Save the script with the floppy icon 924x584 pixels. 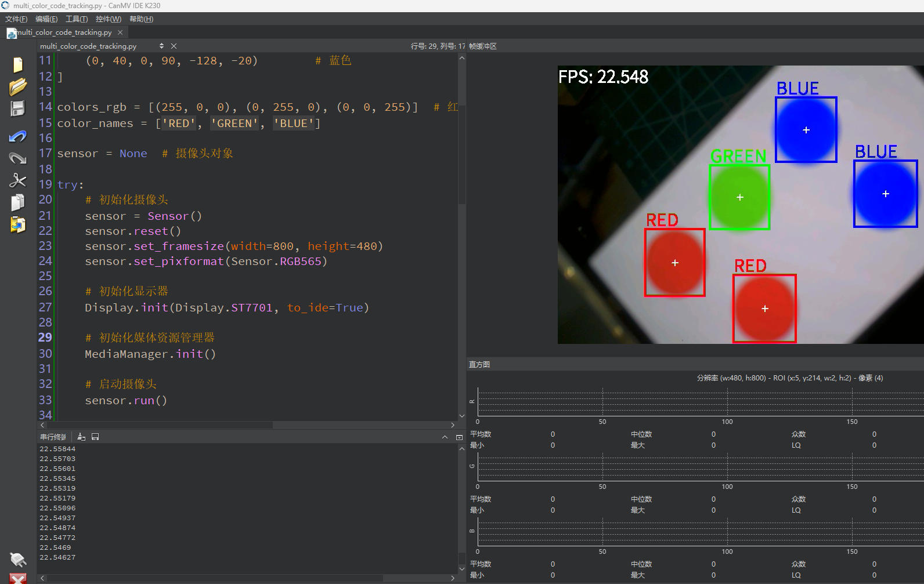point(17,109)
